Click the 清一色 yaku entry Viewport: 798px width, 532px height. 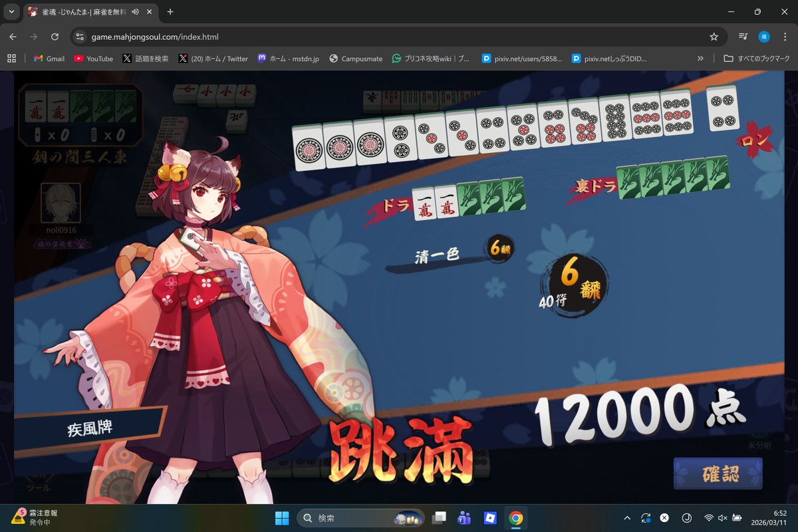[438, 255]
